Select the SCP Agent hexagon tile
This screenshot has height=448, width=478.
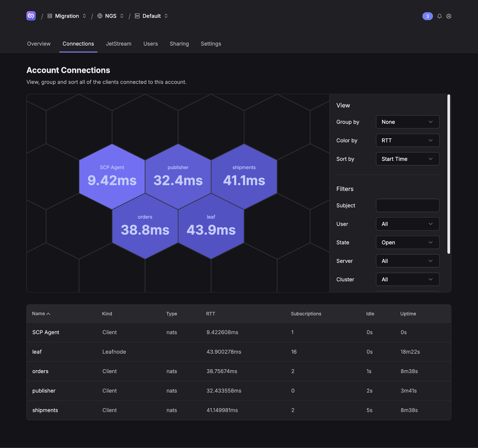(x=112, y=176)
